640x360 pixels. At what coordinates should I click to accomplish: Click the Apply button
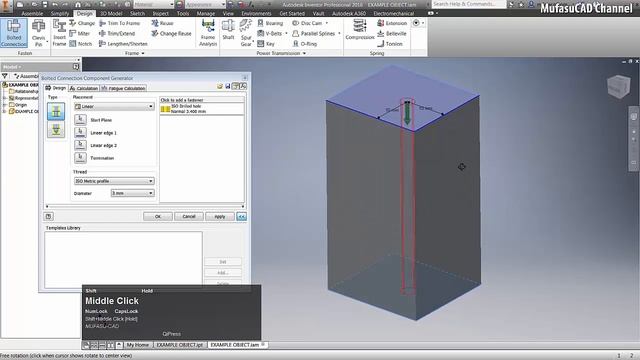click(220, 216)
